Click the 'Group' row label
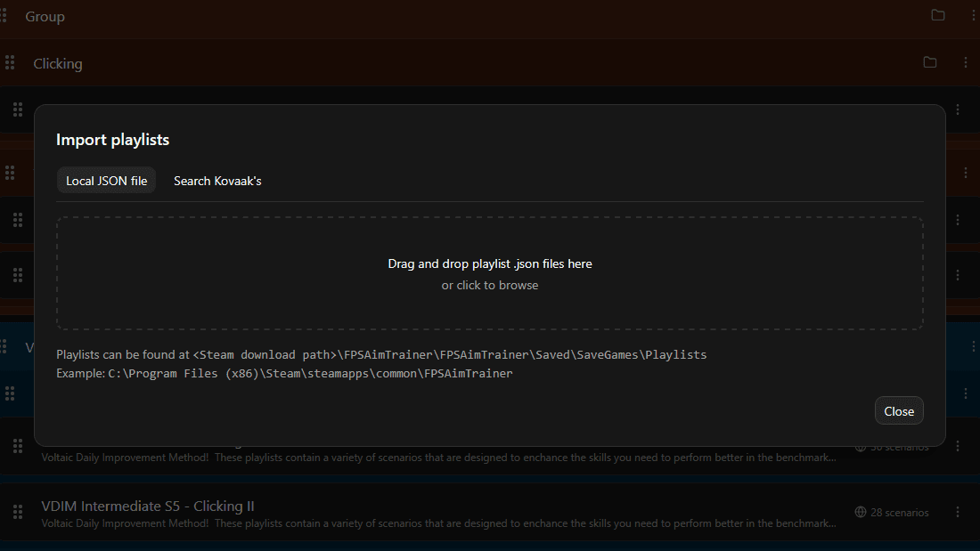Screen dimensions: 980x551 coord(45,16)
